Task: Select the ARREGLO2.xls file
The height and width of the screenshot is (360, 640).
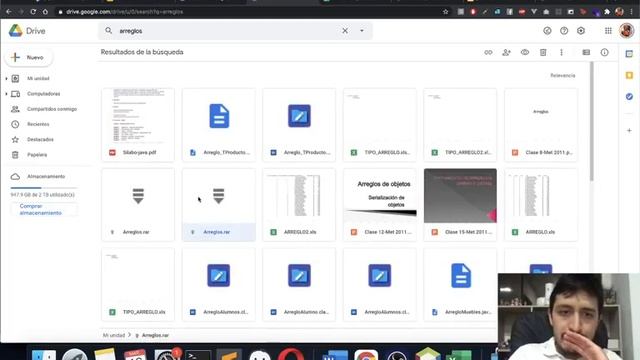Action: point(299,204)
